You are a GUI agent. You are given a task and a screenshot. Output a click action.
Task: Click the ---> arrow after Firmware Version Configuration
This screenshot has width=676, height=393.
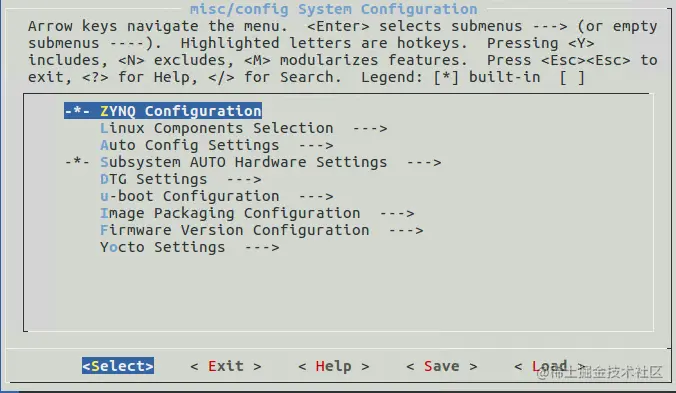click(406, 231)
